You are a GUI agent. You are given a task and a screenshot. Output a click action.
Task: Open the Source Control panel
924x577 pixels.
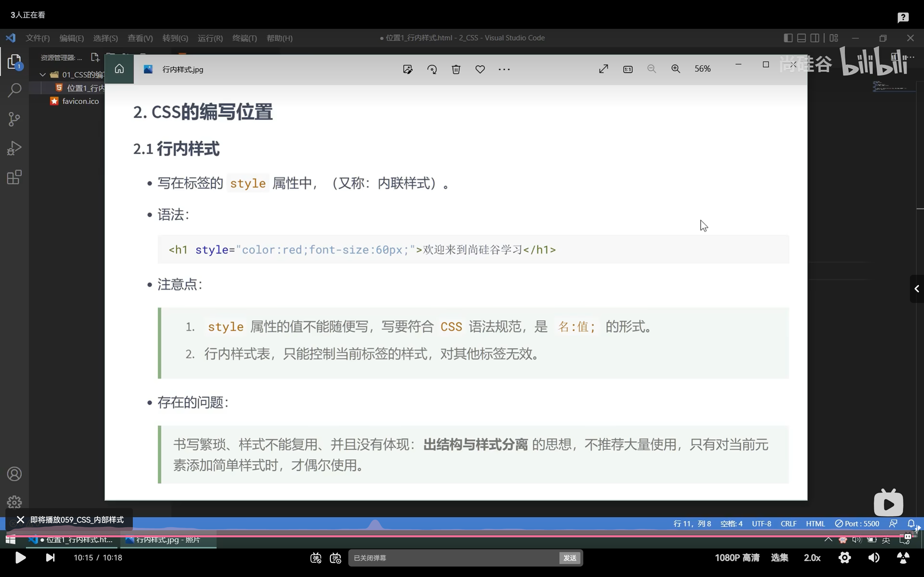tap(14, 119)
